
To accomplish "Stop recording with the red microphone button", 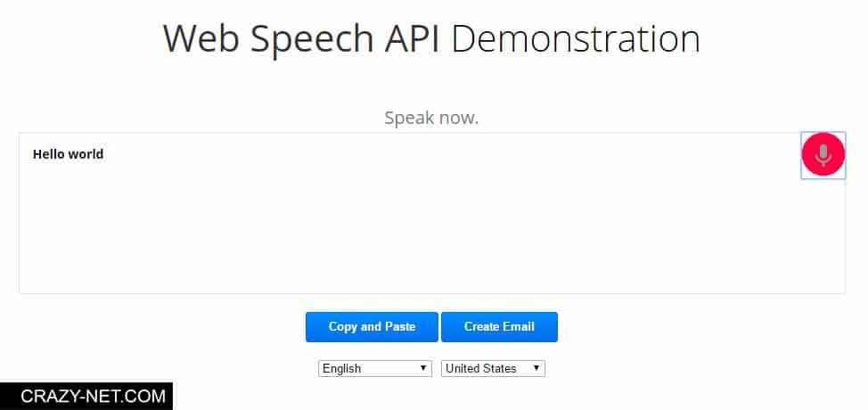I will click(x=823, y=155).
